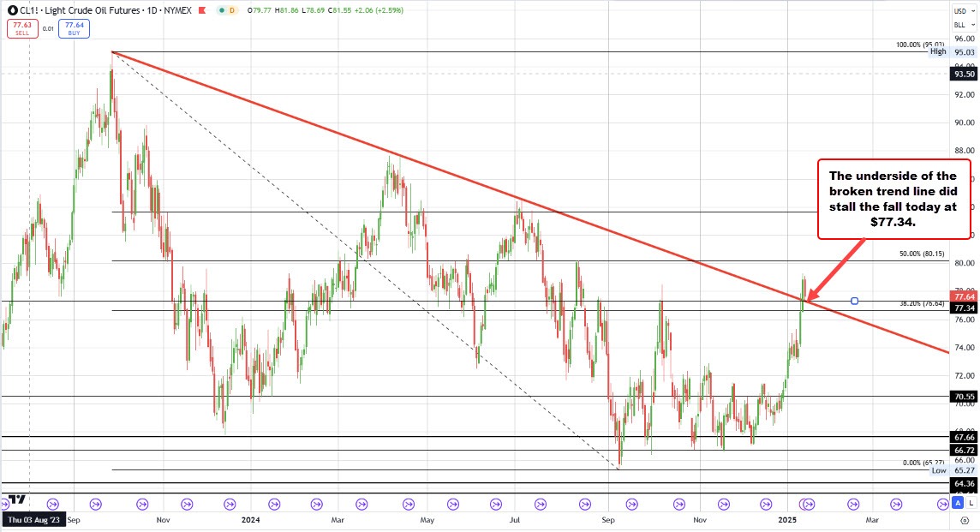Click the red 77.64 current price label
The image size is (980, 532).
[x=964, y=296]
